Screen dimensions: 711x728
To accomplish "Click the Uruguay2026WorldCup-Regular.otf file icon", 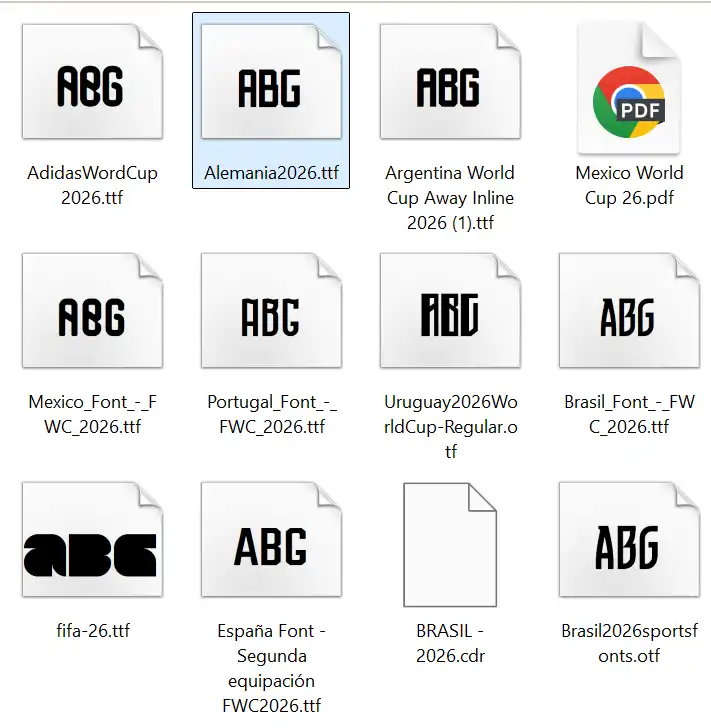I will pos(450,311).
